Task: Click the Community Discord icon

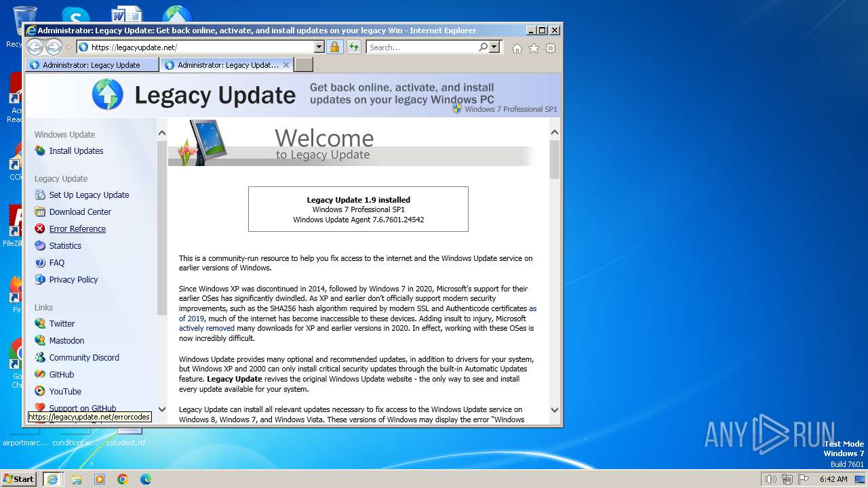Action: coord(40,357)
